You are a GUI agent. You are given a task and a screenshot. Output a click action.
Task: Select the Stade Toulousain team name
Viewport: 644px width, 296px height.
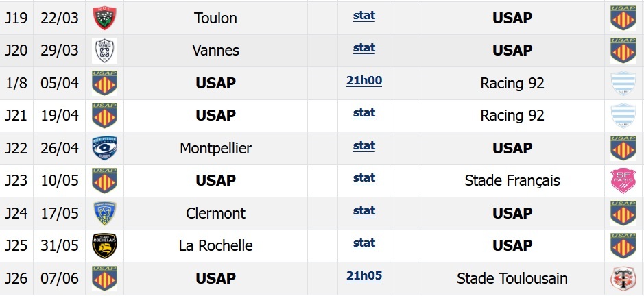(x=512, y=279)
